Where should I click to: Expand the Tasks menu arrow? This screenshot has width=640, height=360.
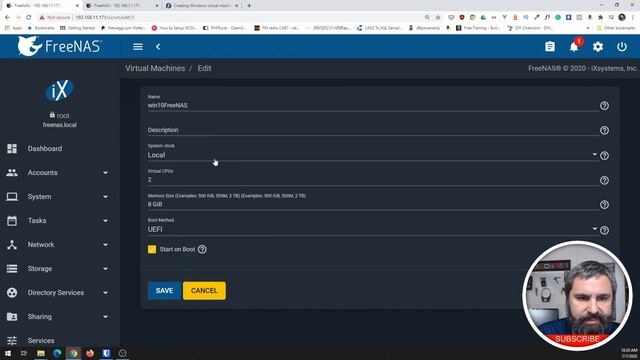coord(105,221)
